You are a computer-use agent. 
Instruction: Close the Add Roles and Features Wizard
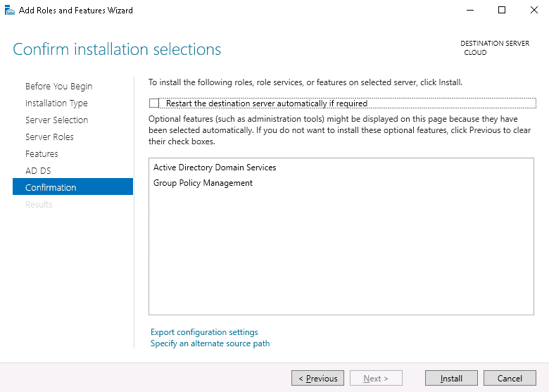[534, 10]
